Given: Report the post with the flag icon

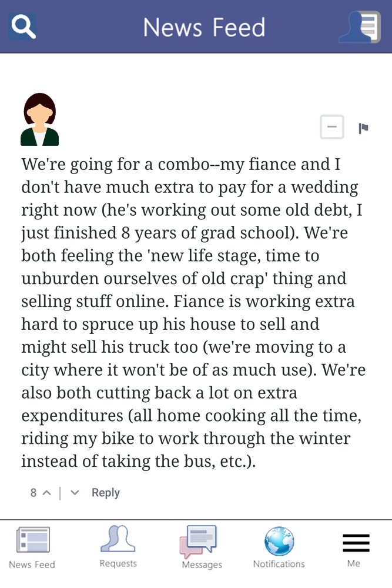Looking at the screenshot, I should 363,128.
